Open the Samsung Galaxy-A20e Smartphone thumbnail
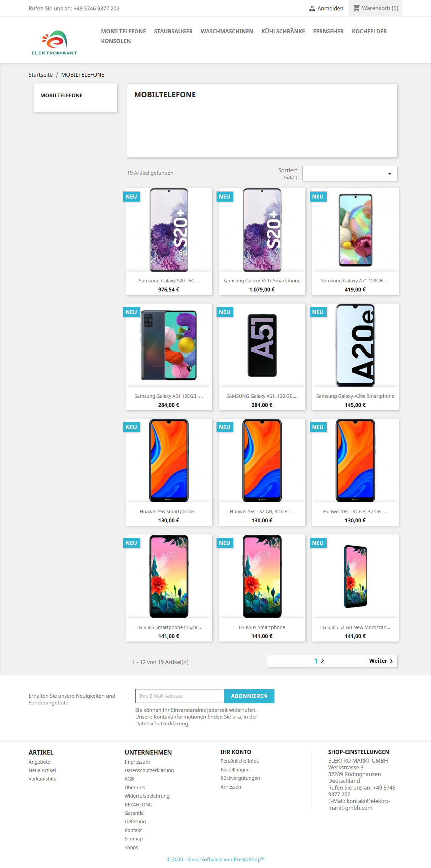The width and height of the screenshot is (431, 868). click(355, 345)
